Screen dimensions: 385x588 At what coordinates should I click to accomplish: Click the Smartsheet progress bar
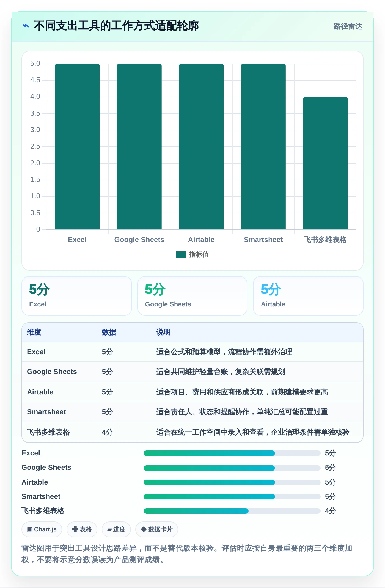click(x=232, y=497)
